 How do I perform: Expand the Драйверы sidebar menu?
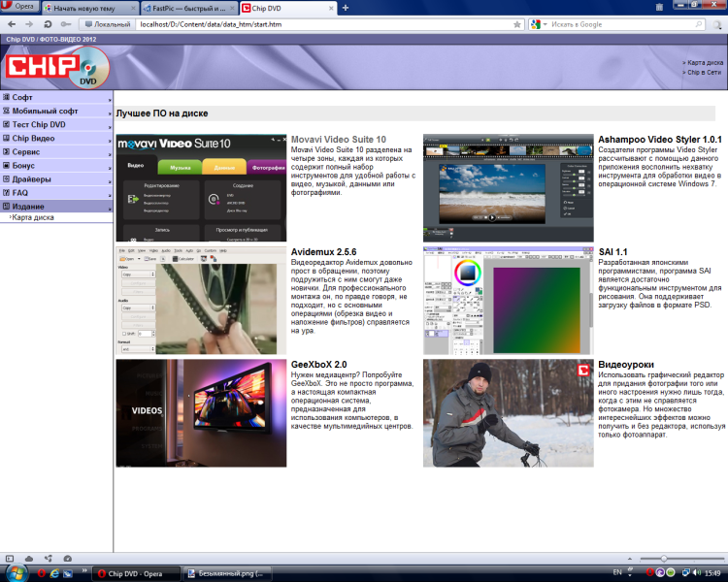tap(56, 179)
